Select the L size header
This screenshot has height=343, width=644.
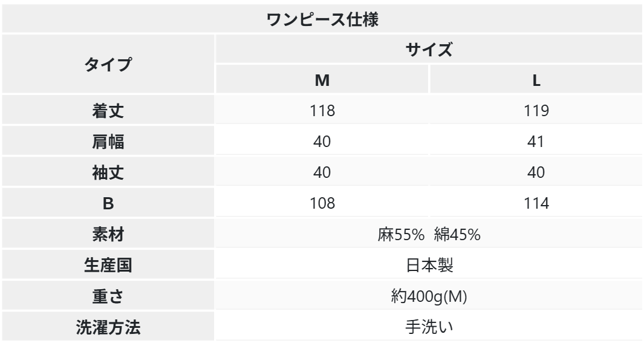click(536, 80)
